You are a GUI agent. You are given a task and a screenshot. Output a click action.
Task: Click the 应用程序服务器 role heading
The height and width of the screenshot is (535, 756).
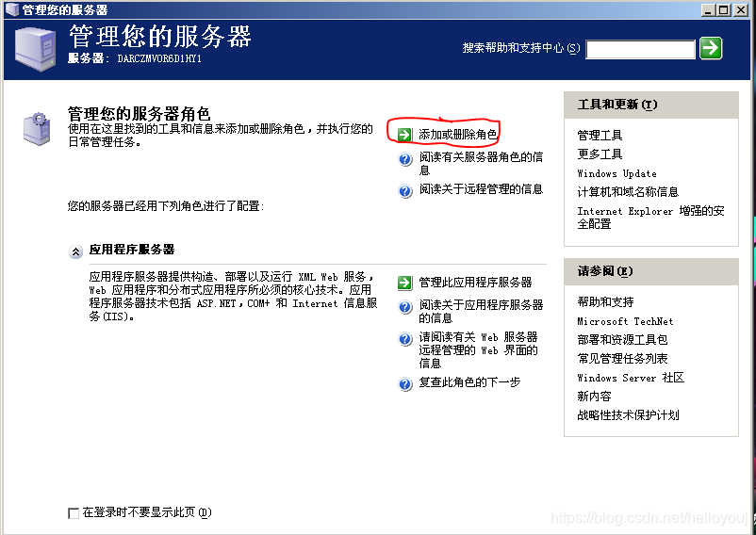coord(132,250)
